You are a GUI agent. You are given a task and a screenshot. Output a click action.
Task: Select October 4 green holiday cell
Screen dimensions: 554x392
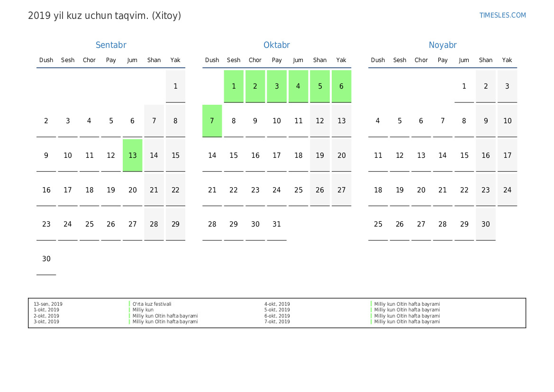298,86
